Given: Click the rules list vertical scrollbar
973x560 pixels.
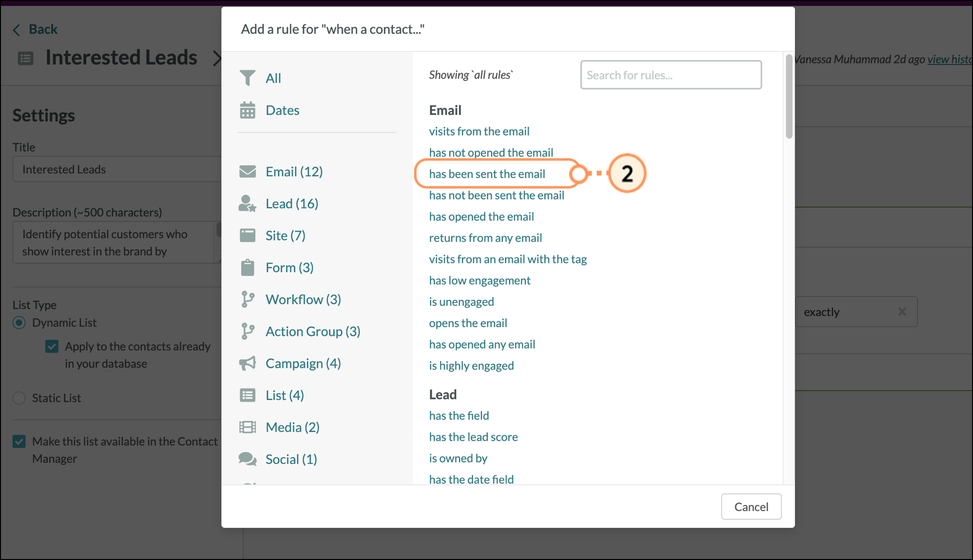Looking at the screenshot, I should [789, 97].
